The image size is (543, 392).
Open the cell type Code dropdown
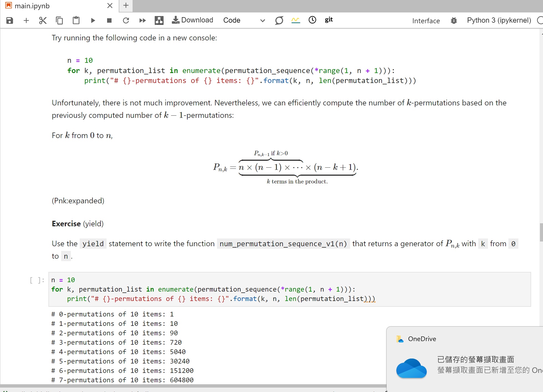(244, 20)
